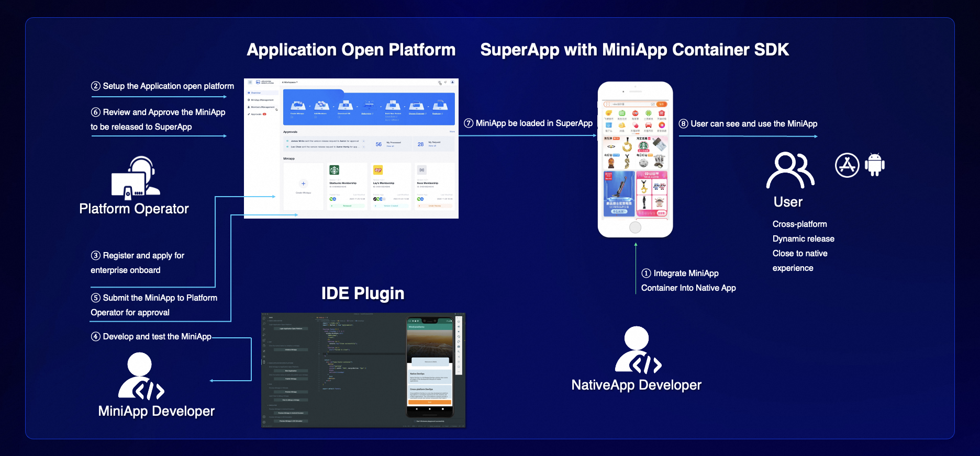Click View all under My Request

tap(432, 146)
